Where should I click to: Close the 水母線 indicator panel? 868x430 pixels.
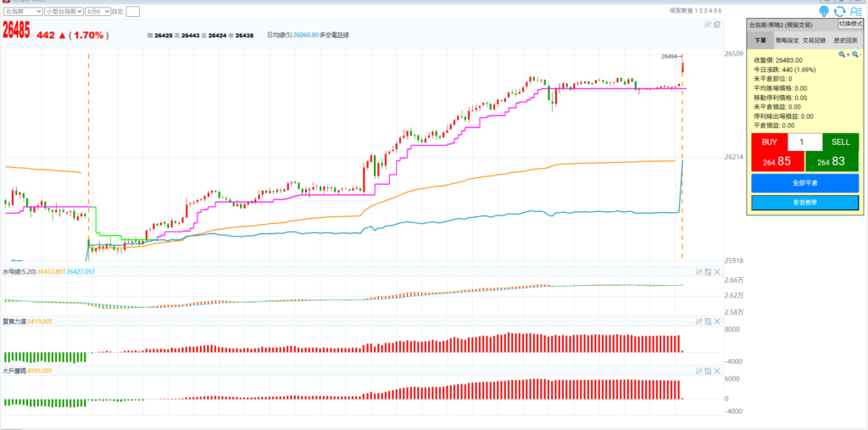tap(716, 272)
